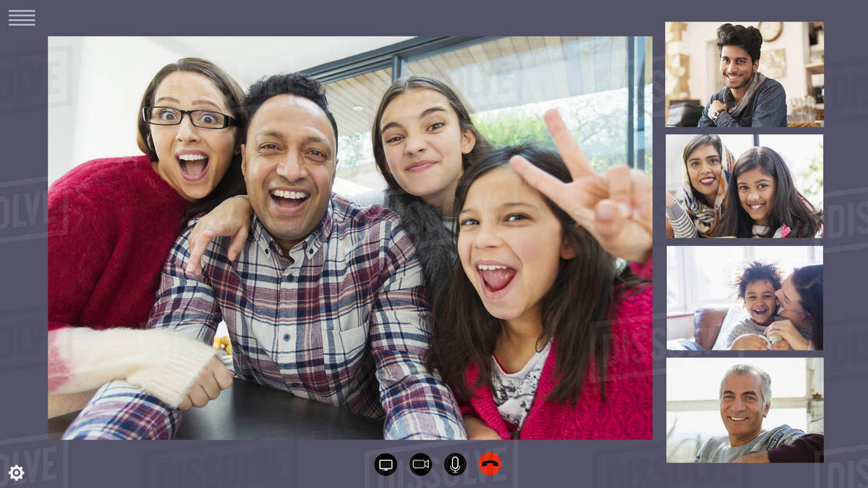This screenshot has width=868, height=488.
Task: Select the smiling young man's video tile
Action: 745,76
